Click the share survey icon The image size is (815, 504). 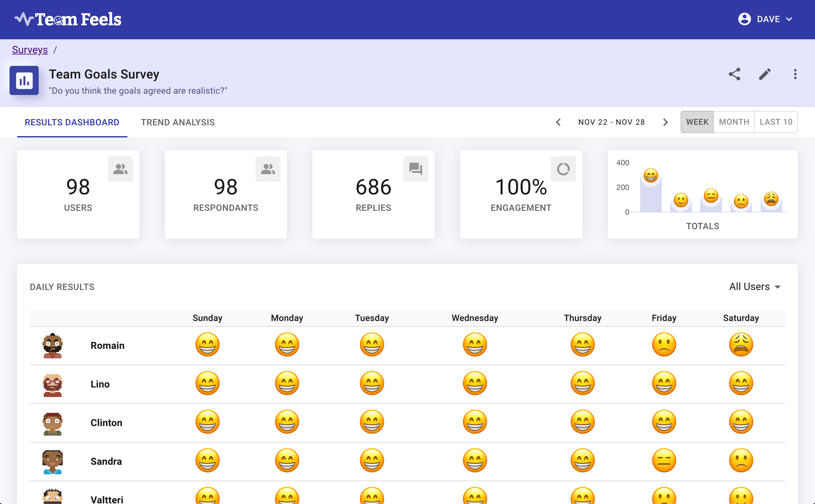[734, 74]
